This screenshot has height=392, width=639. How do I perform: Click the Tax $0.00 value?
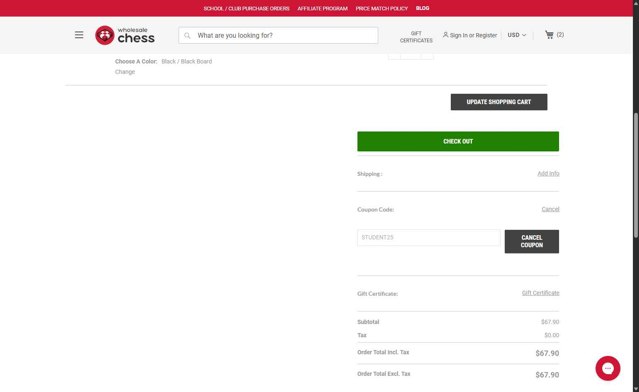coord(551,335)
